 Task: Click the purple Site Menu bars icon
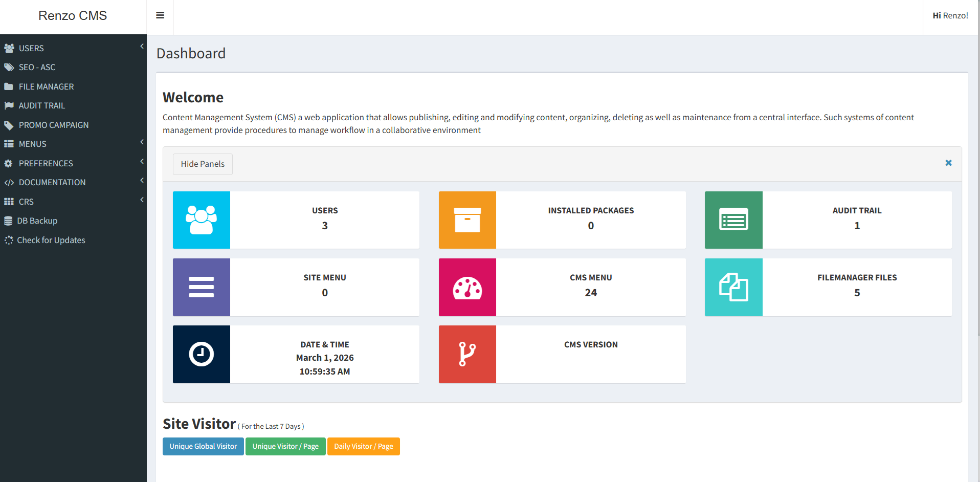[x=202, y=287]
